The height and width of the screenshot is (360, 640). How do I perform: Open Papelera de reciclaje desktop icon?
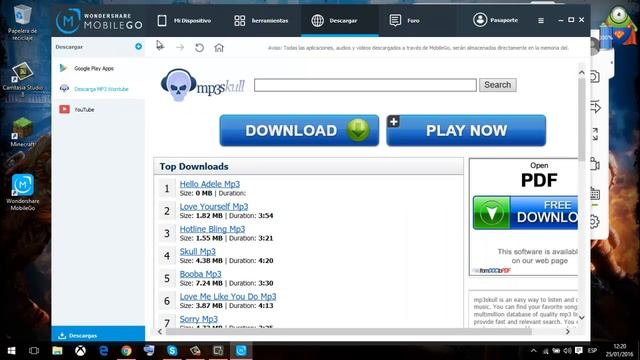pyautogui.click(x=22, y=22)
